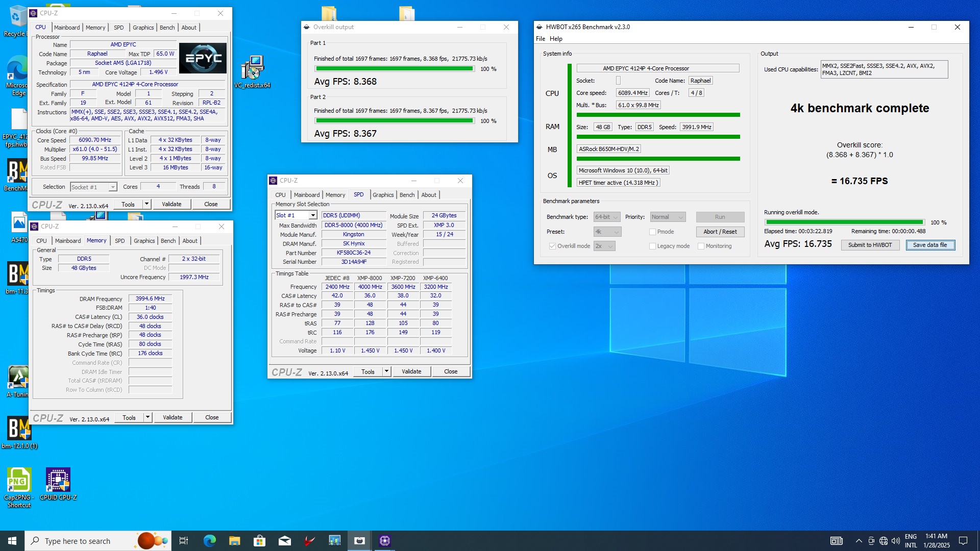The width and height of the screenshot is (980, 551).
Task: Open the notification center icon
Action: pyautogui.click(x=963, y=541)
